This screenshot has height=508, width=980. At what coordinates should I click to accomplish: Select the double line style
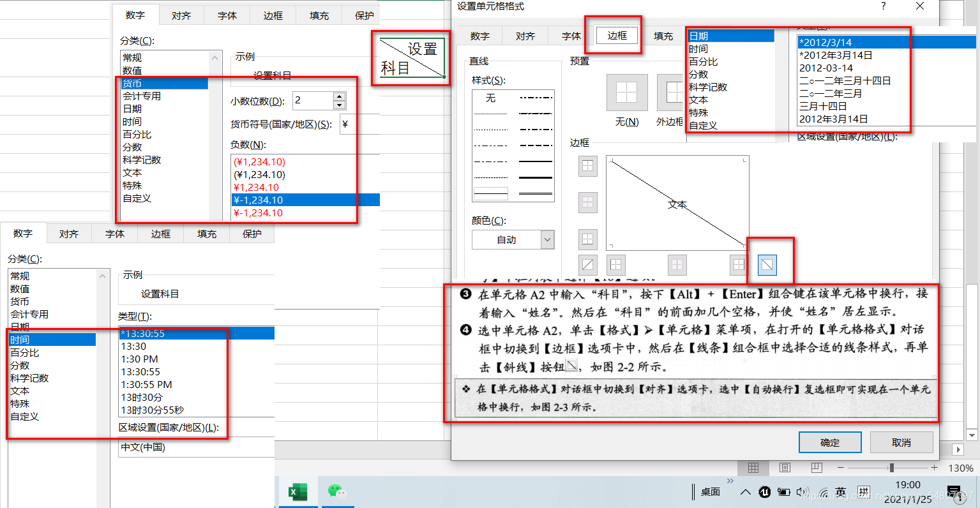[536, 193]
